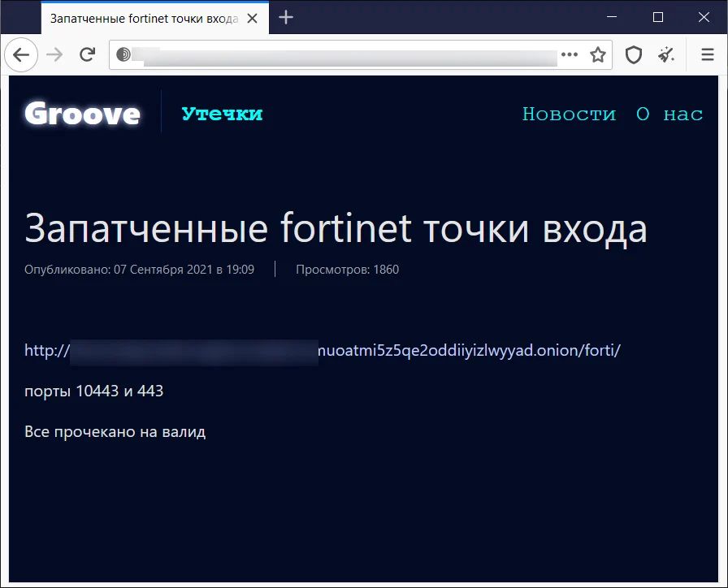728x588 pixels.
Task: Expand the page actions three-dot menu
Action: 570,55
